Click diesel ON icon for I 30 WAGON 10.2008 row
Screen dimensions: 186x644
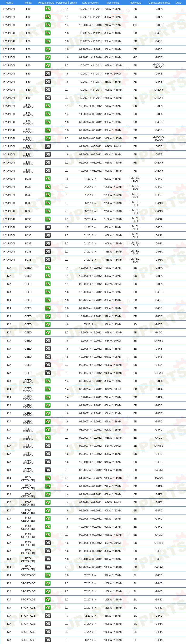pos(48,170)
